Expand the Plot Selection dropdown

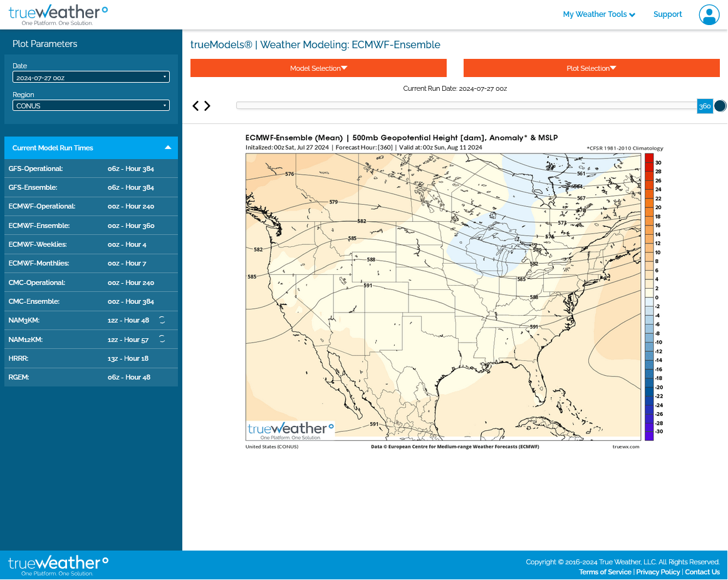[x=591, y=68]
